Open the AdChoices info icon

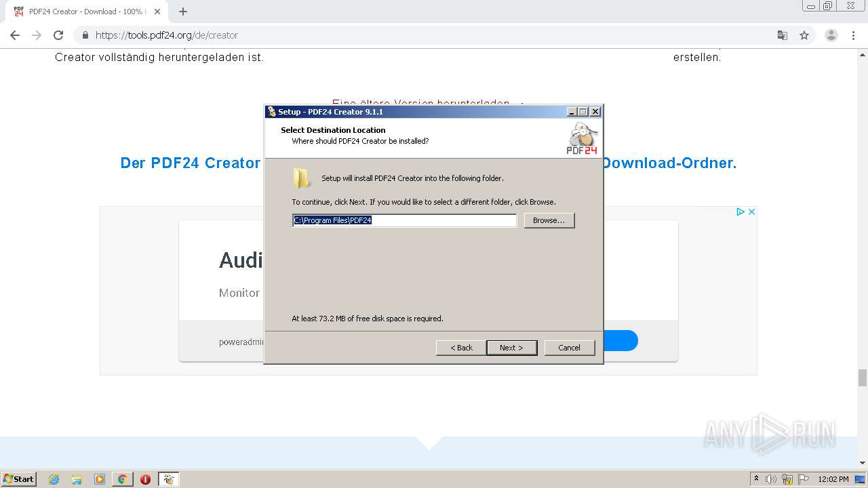tap(741, 212)
